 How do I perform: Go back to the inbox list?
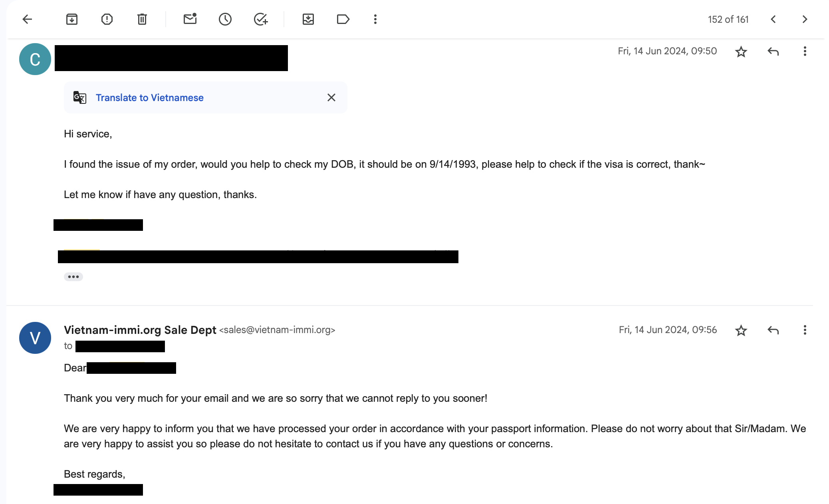click(x=27, y=19)
